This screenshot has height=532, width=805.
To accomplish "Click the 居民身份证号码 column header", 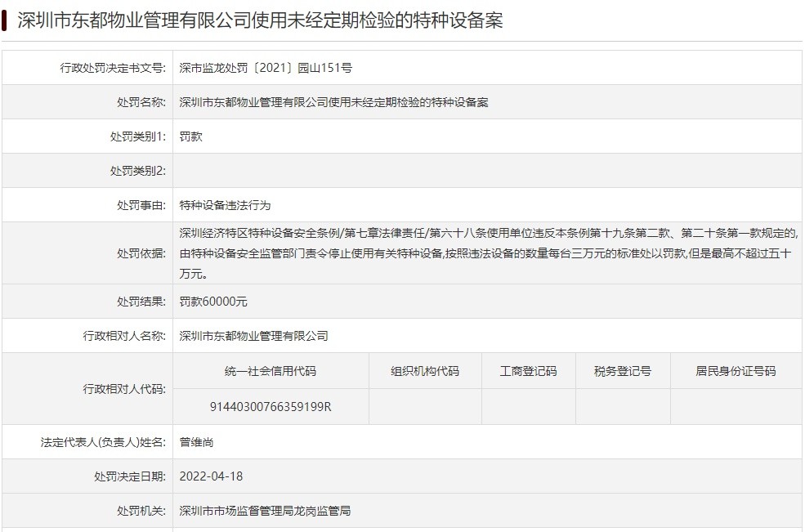I will (x=736, y=371).
